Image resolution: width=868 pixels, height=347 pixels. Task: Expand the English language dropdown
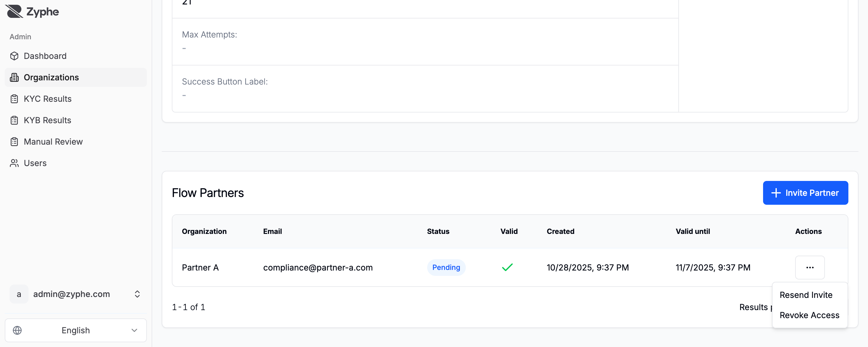click(x=76, y=330)
